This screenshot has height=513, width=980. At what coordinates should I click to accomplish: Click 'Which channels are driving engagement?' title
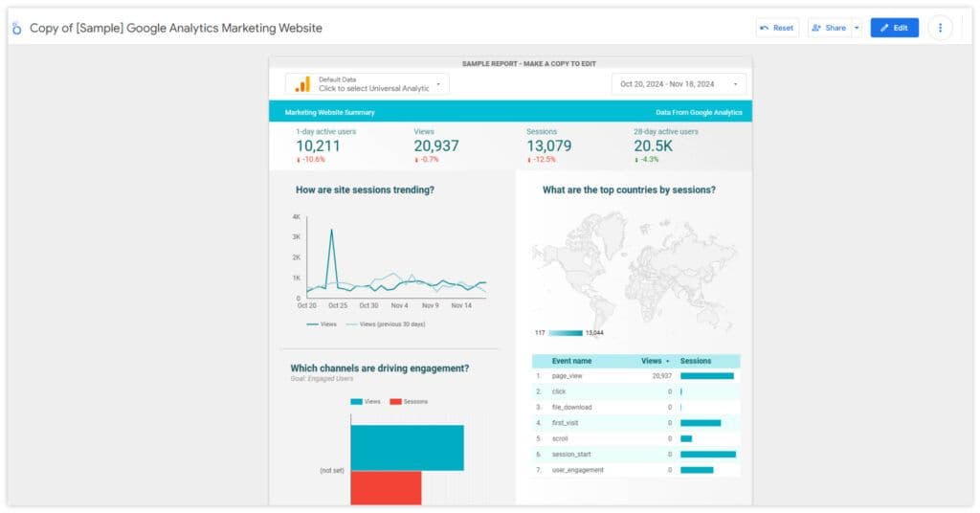pyautogui.click(x=379, y=368)
